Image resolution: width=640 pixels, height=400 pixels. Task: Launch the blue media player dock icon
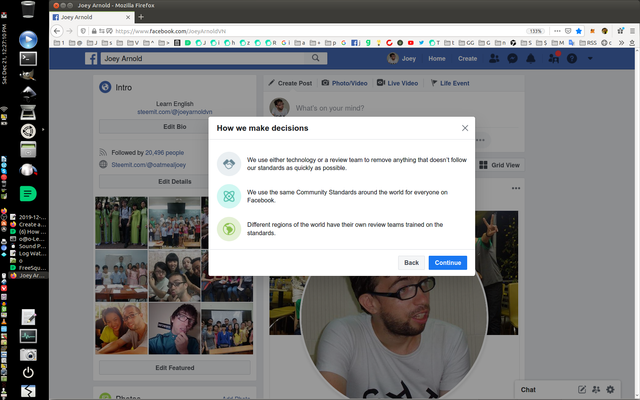point(28,40)
